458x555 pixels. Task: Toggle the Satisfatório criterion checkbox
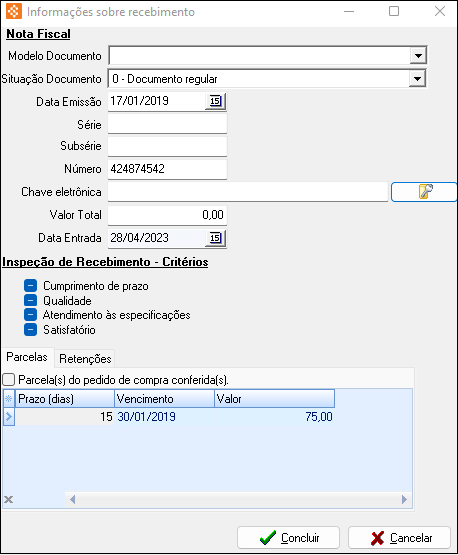pos(30,330)
